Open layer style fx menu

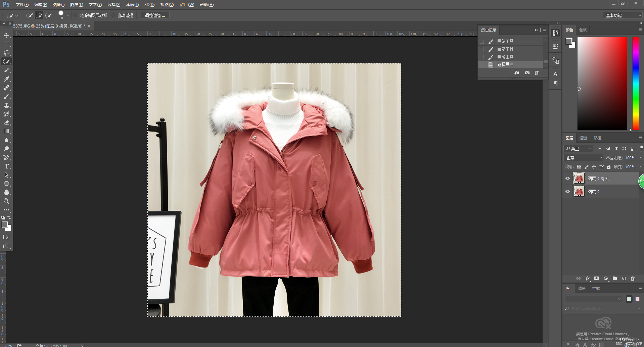tap(588, 279)
